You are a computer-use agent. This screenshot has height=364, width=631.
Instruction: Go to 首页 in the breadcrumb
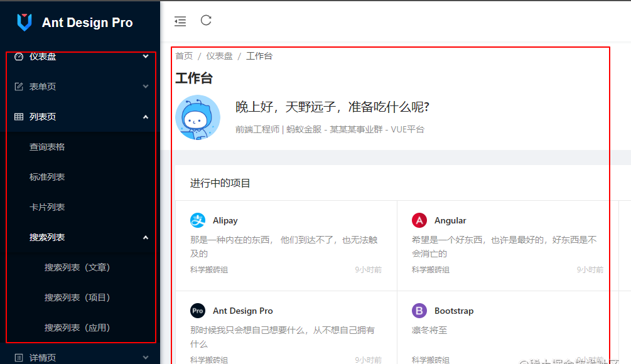point(184,56)
